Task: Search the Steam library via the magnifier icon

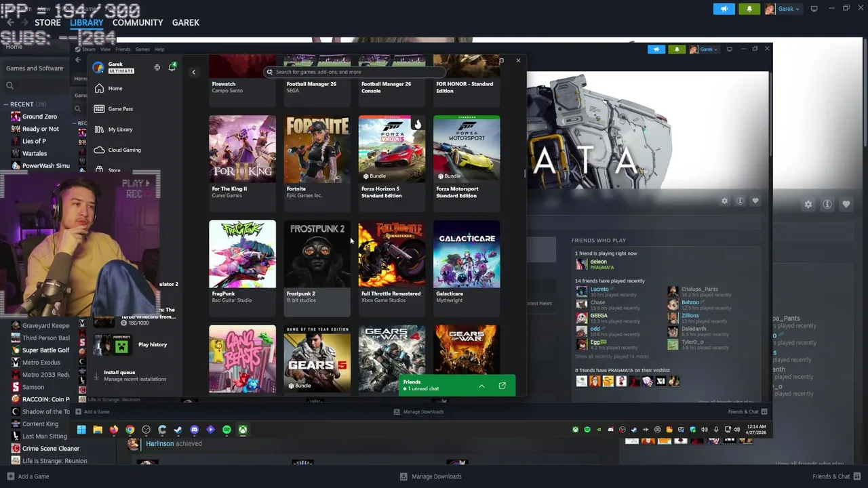Action: pos(9,85)
